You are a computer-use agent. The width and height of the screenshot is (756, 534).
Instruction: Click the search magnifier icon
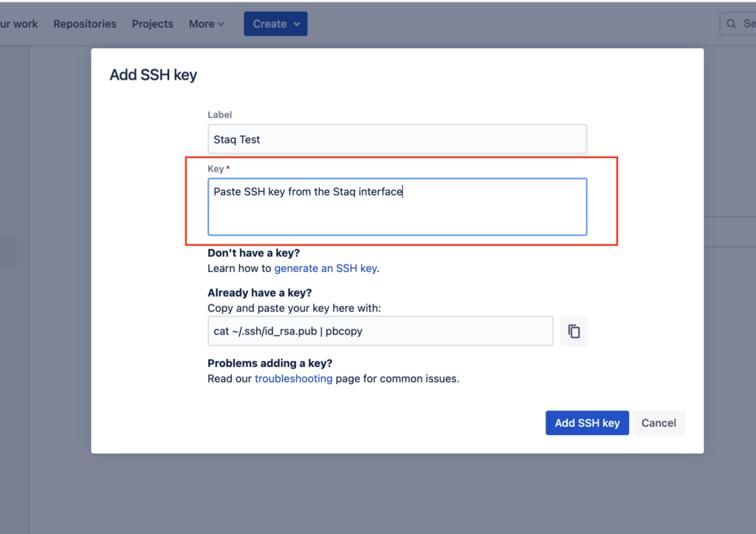coord(732,24)
